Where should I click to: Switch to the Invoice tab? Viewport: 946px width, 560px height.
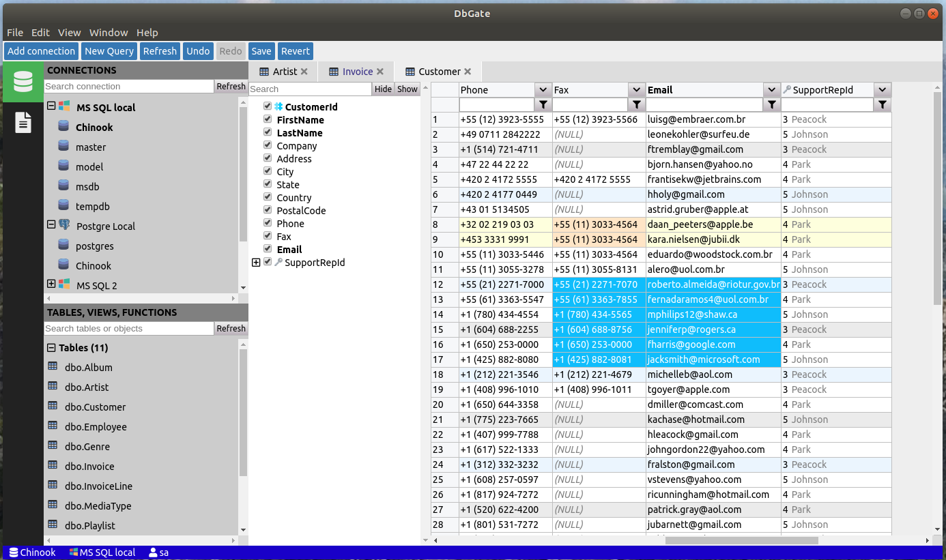[x=357, y=72]
